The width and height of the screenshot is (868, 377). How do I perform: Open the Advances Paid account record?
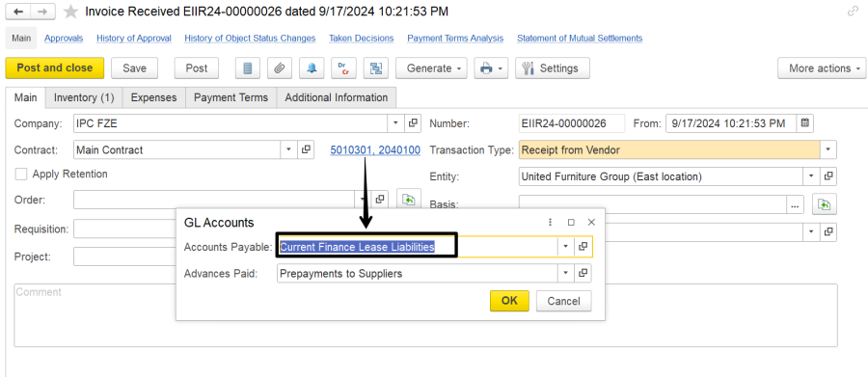pos(583,274)
